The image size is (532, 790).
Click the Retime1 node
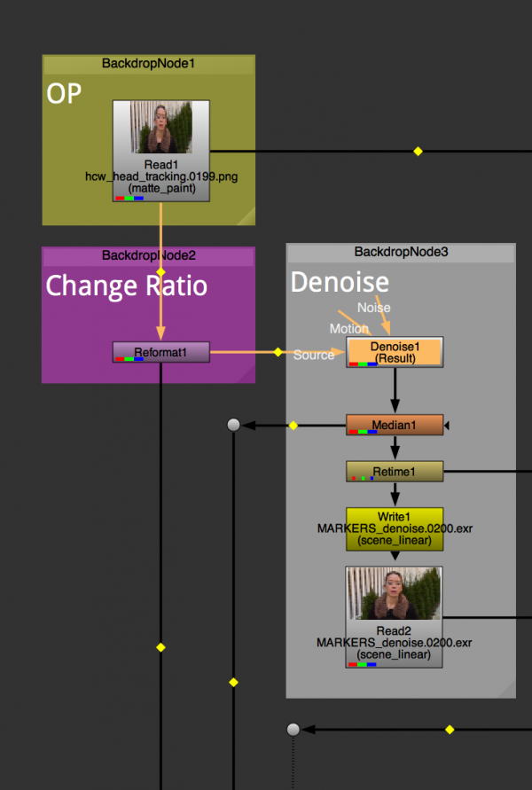click(x=394, y=471)
